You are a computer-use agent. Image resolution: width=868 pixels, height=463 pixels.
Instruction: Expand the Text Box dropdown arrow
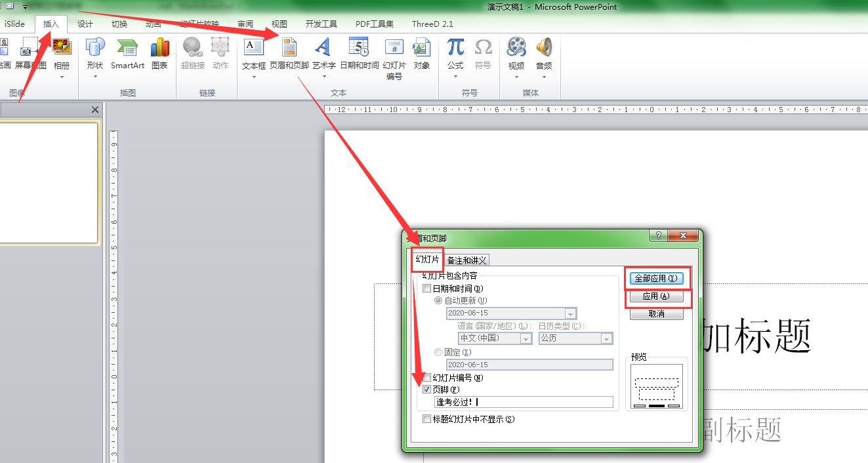click(254, 77)
